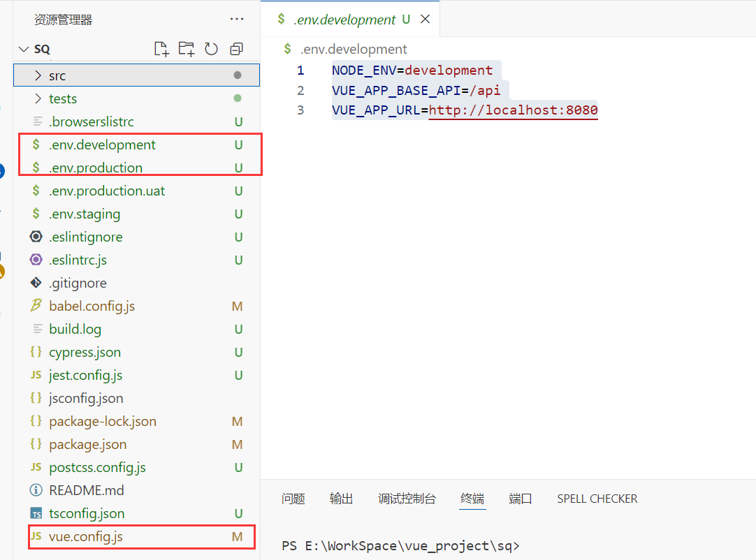Switch to the 输出 panel tab

pos(340,499)
